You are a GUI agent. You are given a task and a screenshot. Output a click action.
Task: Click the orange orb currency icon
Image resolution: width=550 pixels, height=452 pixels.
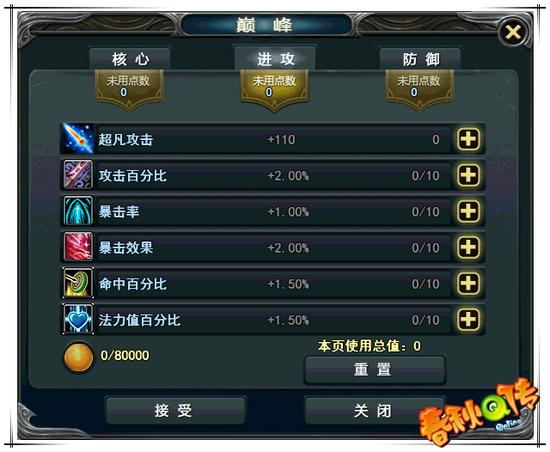78,357
